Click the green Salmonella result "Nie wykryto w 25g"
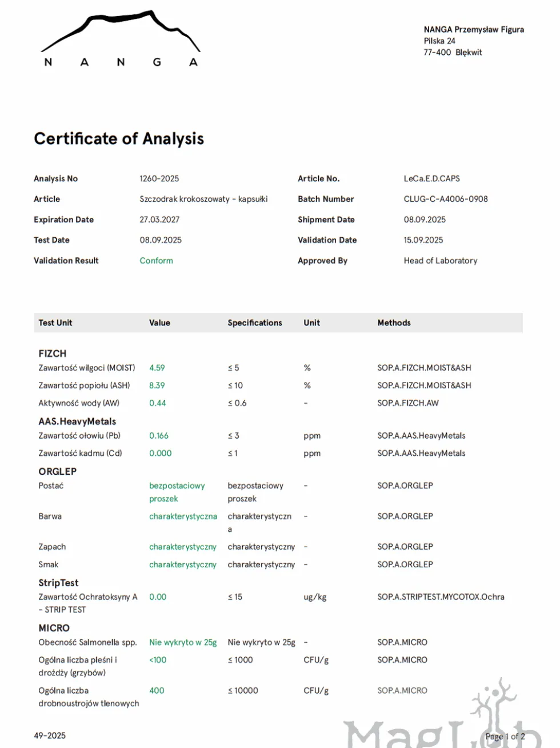The width and height of the screenshot is (560, 748). pos(183,642)
